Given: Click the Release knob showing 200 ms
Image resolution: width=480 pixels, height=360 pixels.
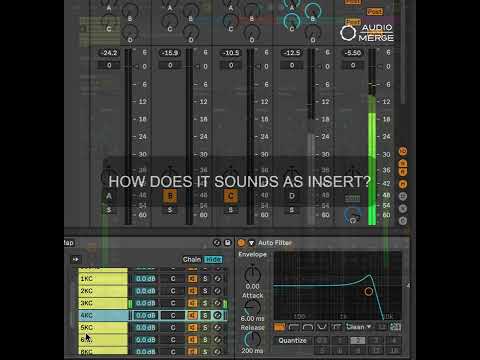Looking at the screenshot, I should [x=252, y=339].
